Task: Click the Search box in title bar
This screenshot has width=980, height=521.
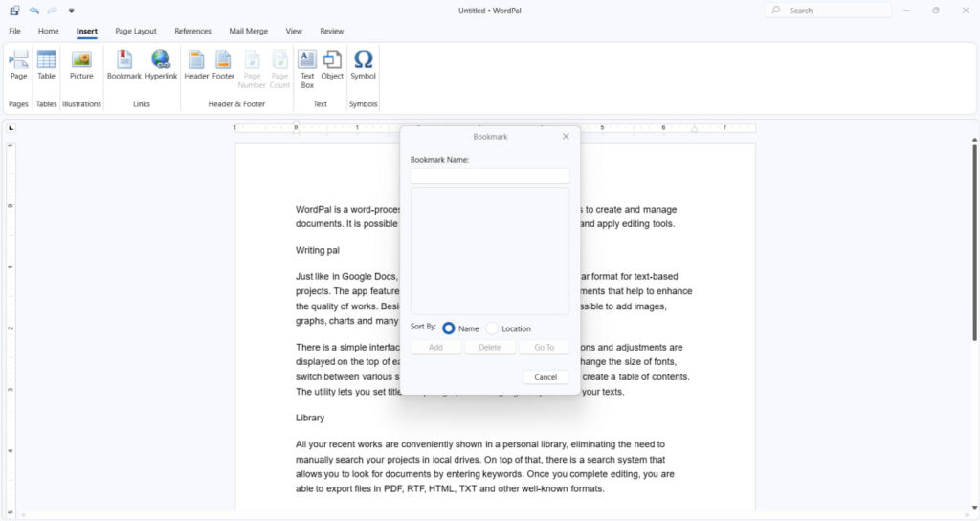Action: (x=828, y=11)
